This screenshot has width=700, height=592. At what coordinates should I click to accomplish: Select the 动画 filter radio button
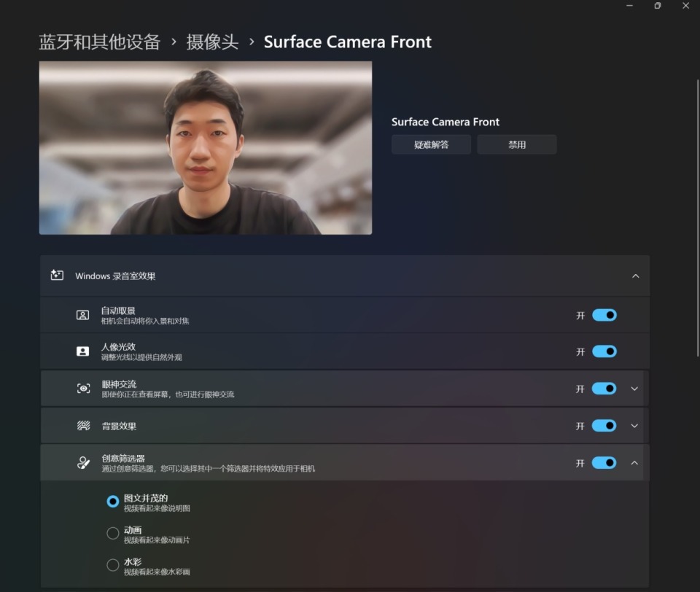pos(113,534)
